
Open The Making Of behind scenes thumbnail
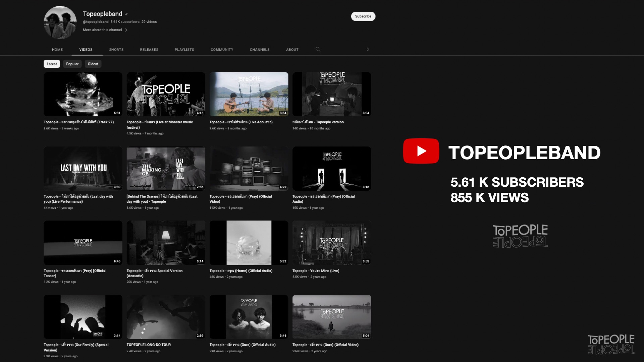[166, 169]
